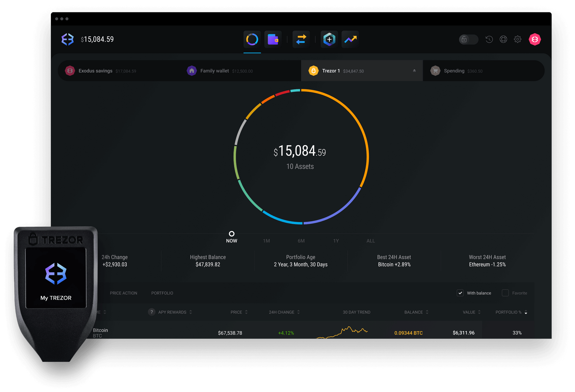Open the support lifebuoy icon
Viewport: 575px width, 392px height.
coord(503,40)
